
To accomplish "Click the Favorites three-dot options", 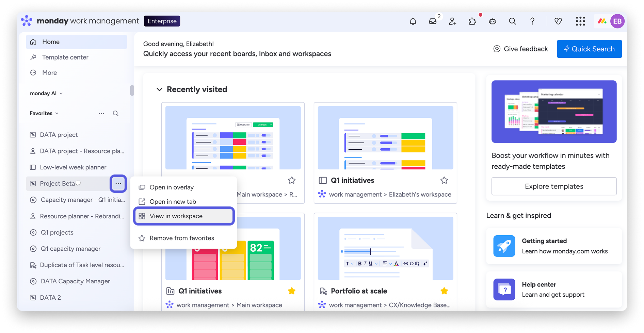I will pos(101,114).
